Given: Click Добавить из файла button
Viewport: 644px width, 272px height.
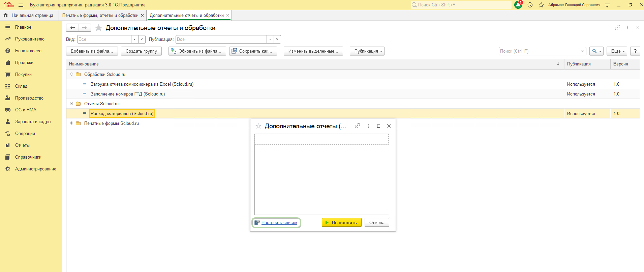Looking at the screenshot, I should click(x=92, y=51).
